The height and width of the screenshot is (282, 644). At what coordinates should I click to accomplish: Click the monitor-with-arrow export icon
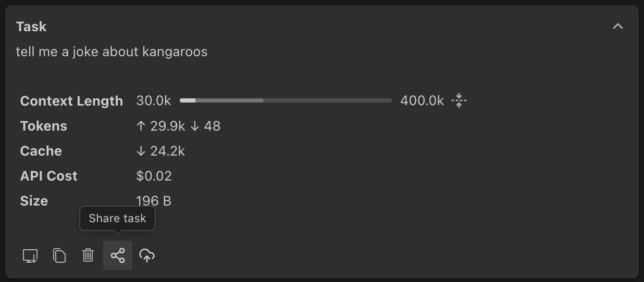30,255
